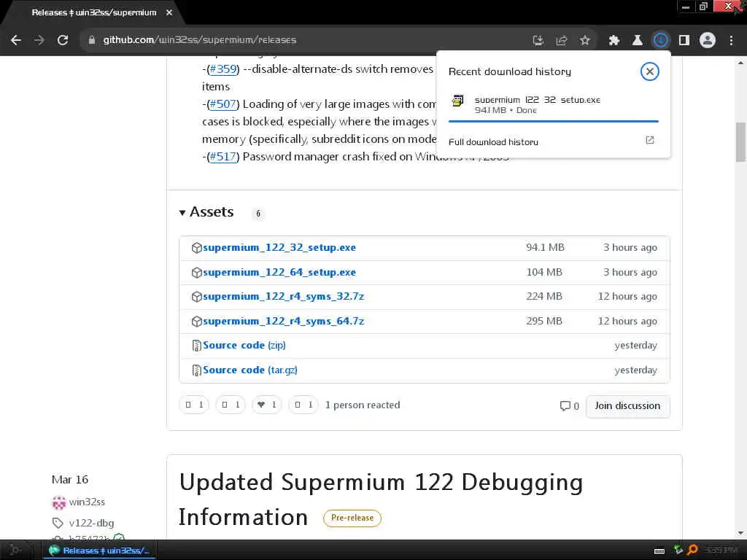Open the taskbar start menu icon

[15, 551]
